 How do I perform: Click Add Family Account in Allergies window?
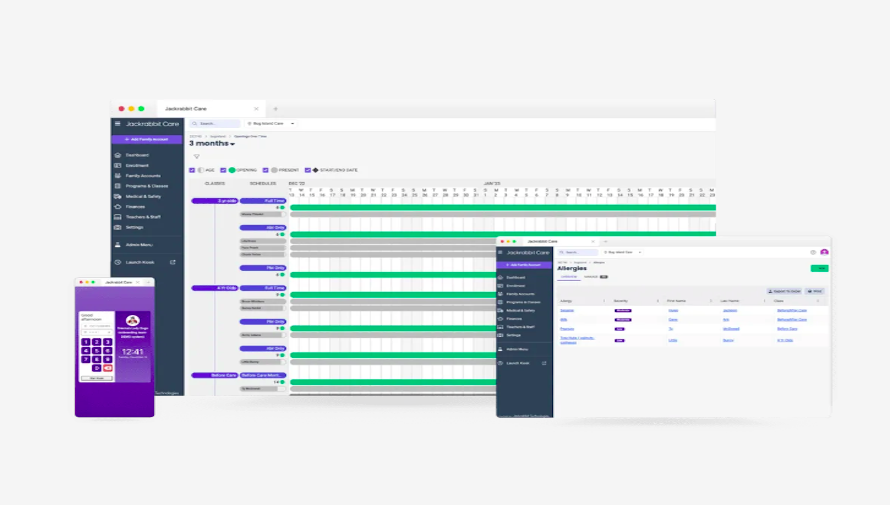point(524,265)
